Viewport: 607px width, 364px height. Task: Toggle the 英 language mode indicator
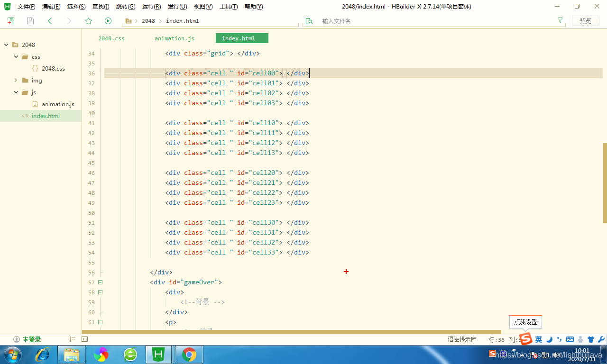click(x=539, y=339)
